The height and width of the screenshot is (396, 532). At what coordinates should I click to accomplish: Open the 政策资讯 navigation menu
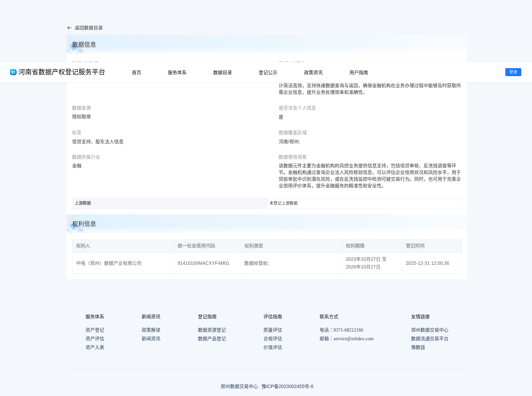[x=313, y=72]
